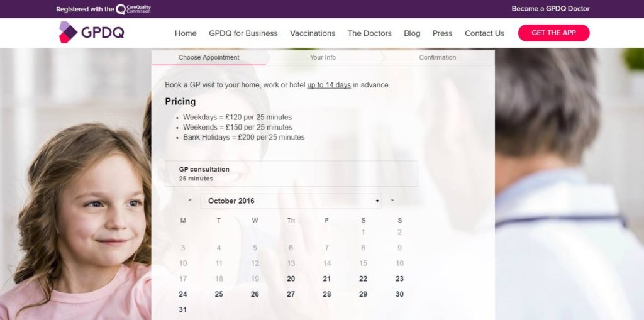Viewport: 644px width, 320px height.
Task: Go to Contact Us
Action: point(484,33)
